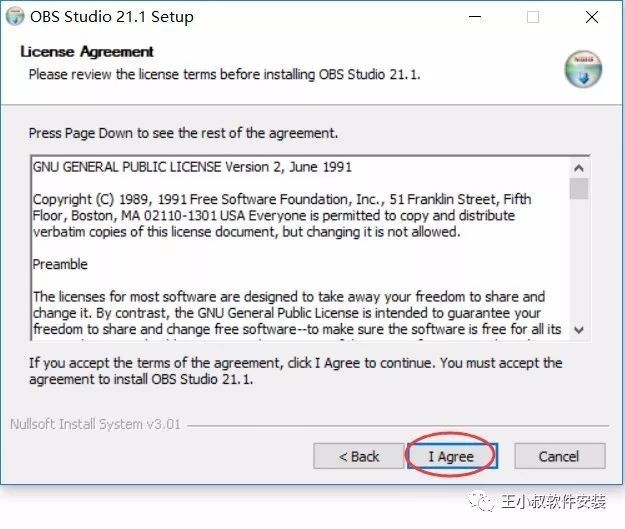This screenshot has width=625, height=529.
Task: Click the empty scrollbar track below the thumb
Action: pyautogui.click(x=579, y=259)
